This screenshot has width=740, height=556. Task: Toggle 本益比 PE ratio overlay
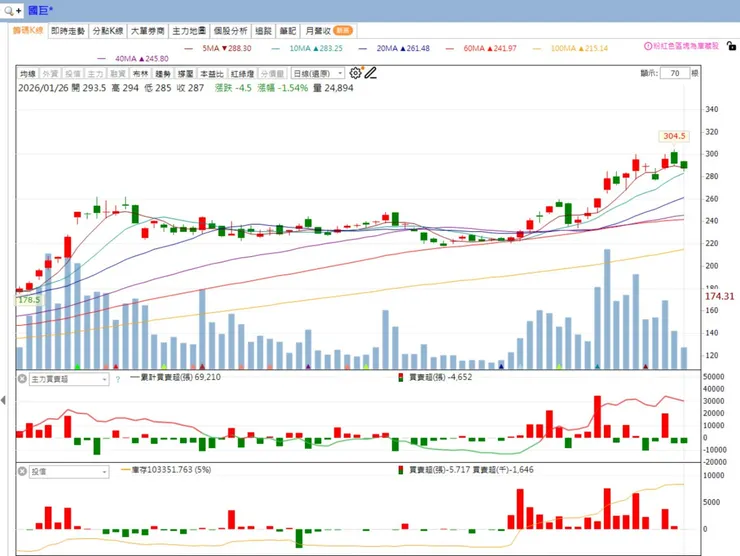(x=211, y=74)
